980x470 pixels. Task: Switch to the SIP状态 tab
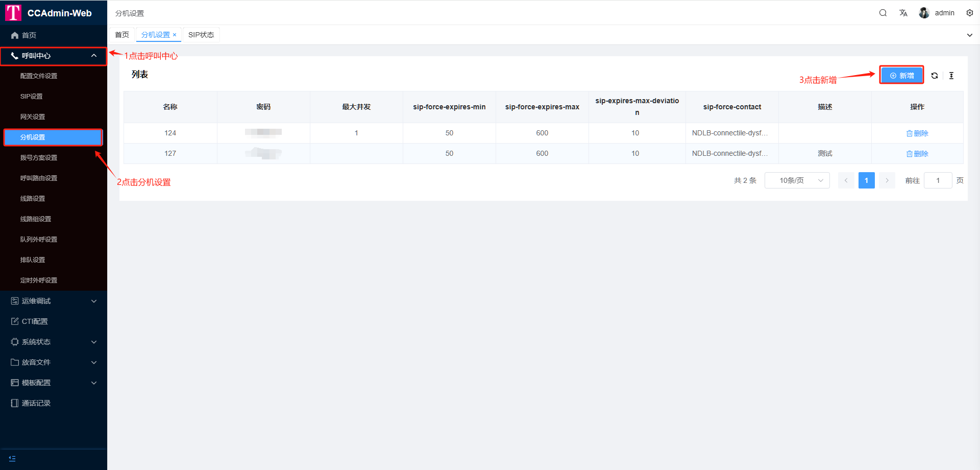pyautogui.click(x=201, y=35)
